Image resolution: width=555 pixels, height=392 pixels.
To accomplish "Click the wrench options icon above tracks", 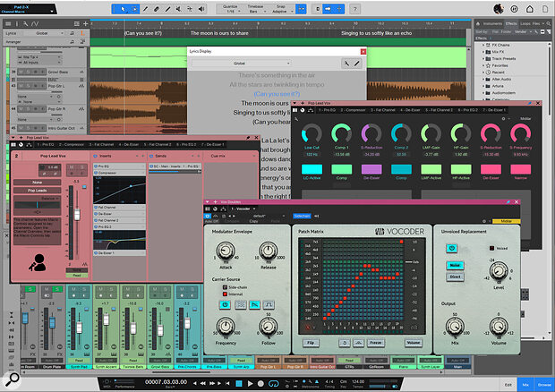I will click(x=25, y=23).
